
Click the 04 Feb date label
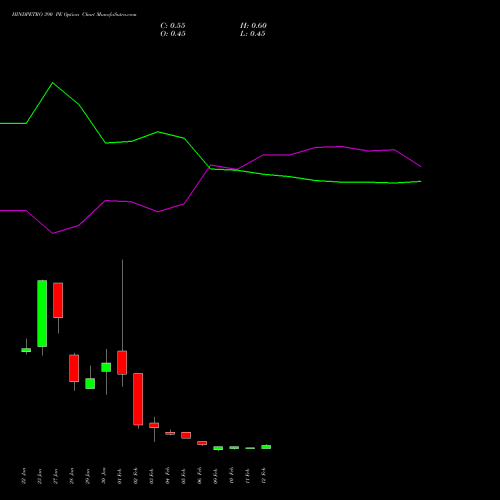pos(167,476)
